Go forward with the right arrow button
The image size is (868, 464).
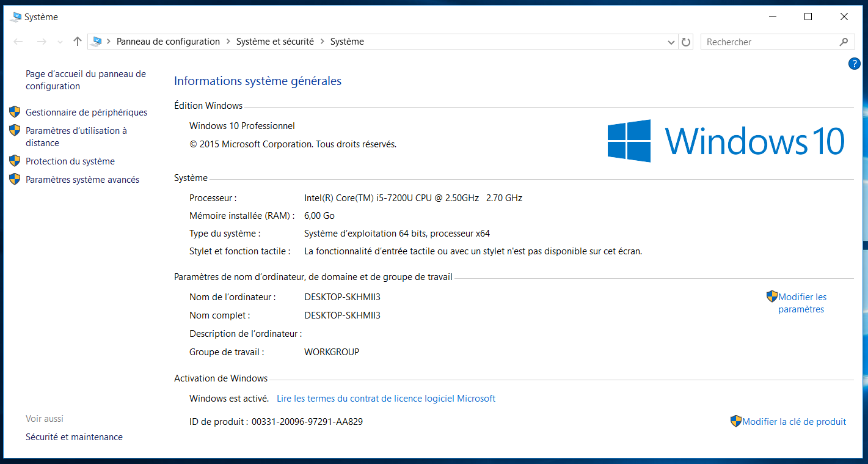tap(42, 42)
